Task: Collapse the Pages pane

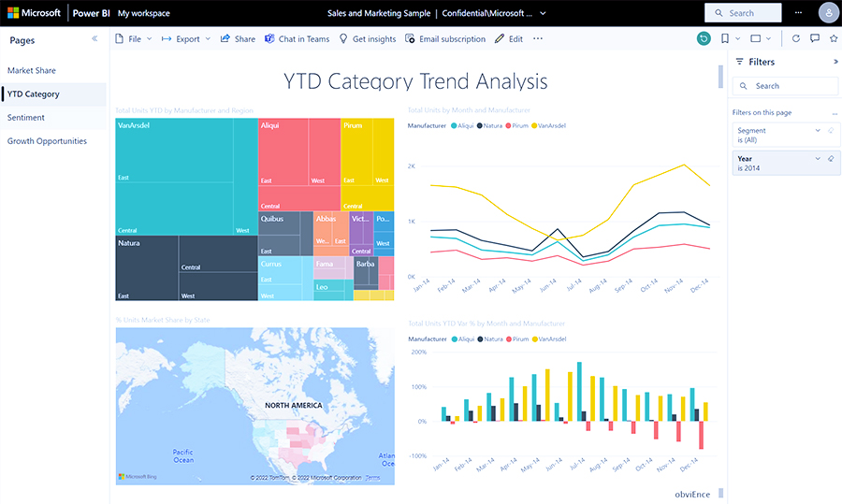Action: [x=94, y=39]
